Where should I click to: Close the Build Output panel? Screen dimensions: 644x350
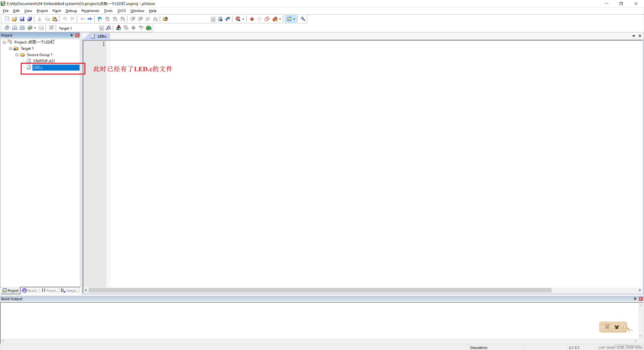(641, 299)
